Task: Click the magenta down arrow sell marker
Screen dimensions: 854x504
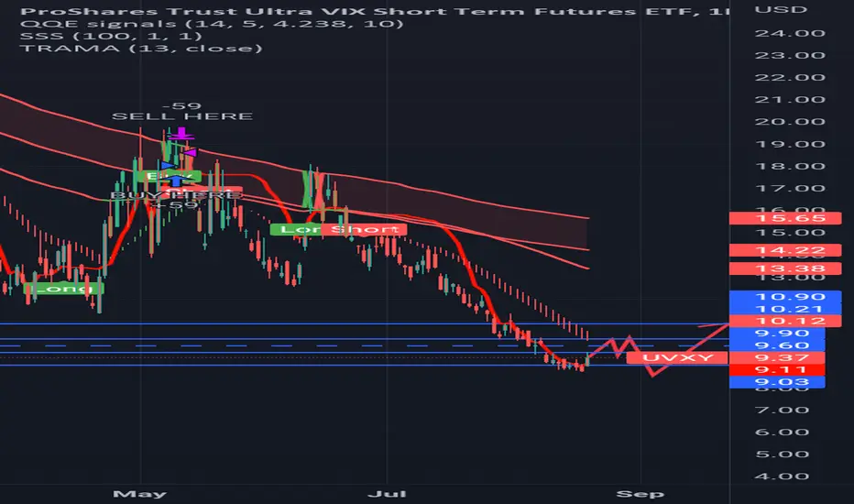Action: pyautogui.click(x=181, y=134)
